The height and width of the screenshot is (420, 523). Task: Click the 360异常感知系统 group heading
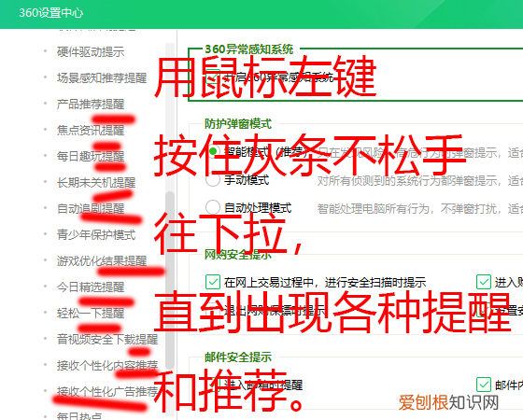point(248,49)
